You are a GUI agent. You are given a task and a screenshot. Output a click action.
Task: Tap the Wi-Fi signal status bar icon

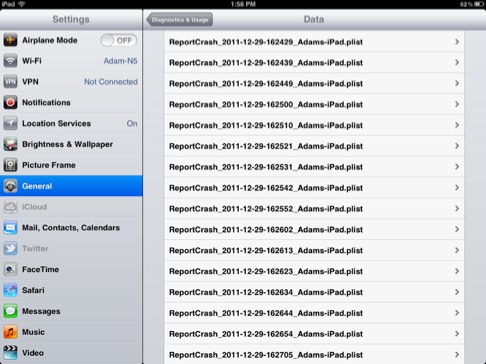pyautogui.click(x=22, y=4)
